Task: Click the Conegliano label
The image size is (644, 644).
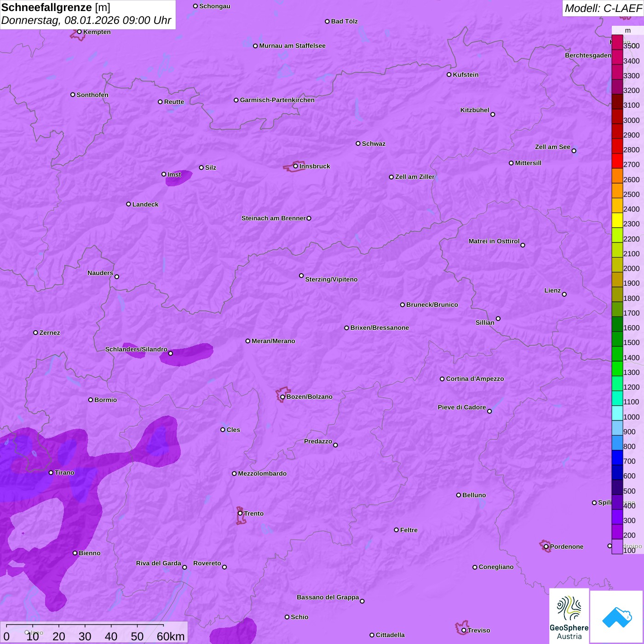Action: coord(496,567)
